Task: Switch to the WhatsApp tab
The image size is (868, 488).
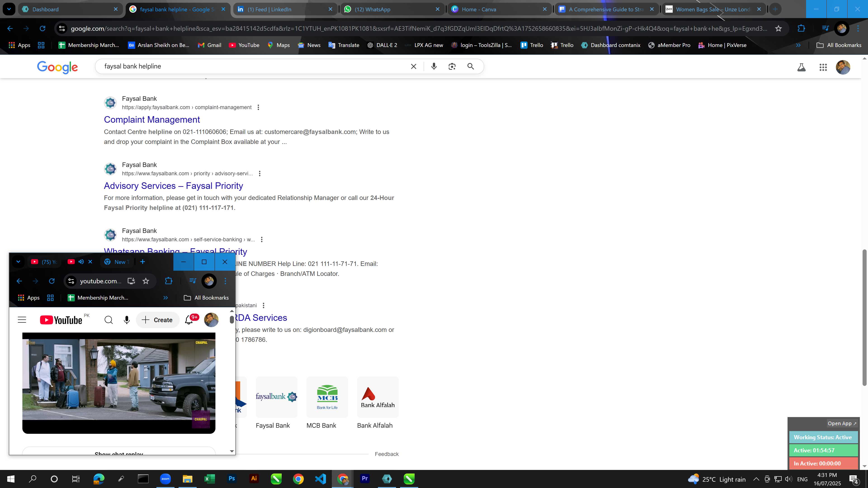Action: pos(392,9)
